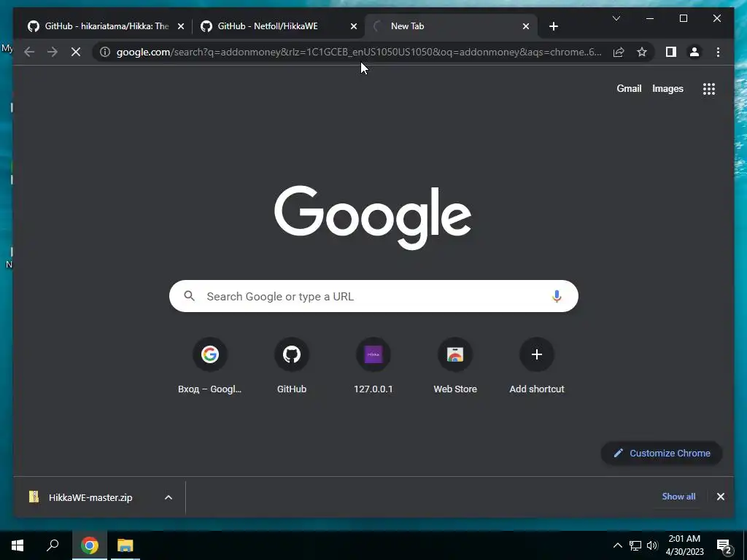Open the GitHub shortcut tile
This screenshot has height=560, width=747.
click(292, 366)
